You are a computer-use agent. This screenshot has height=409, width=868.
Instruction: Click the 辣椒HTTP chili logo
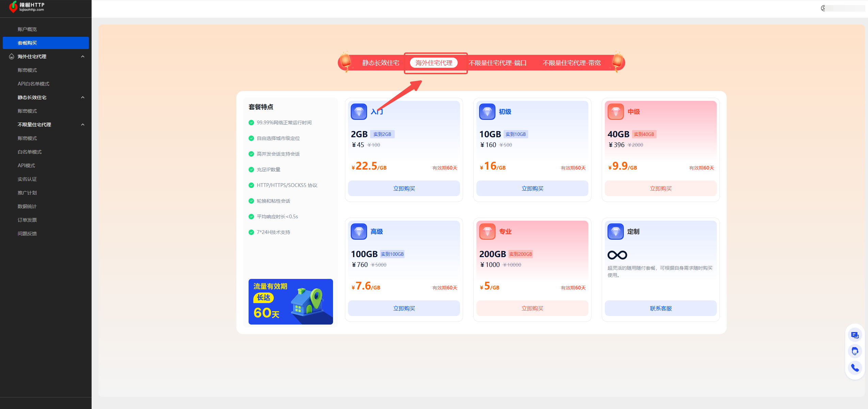point(13,7)
